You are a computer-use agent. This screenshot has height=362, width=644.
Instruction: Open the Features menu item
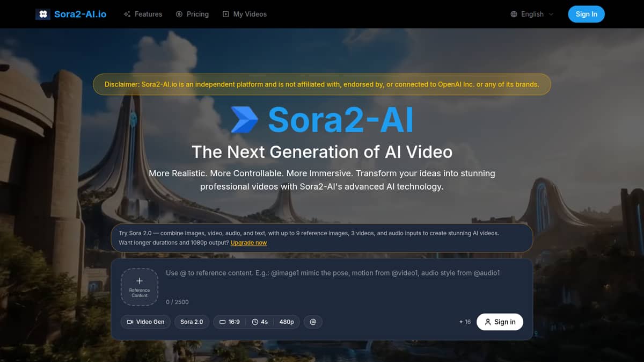pyautogui.click(x=143, y=14)
